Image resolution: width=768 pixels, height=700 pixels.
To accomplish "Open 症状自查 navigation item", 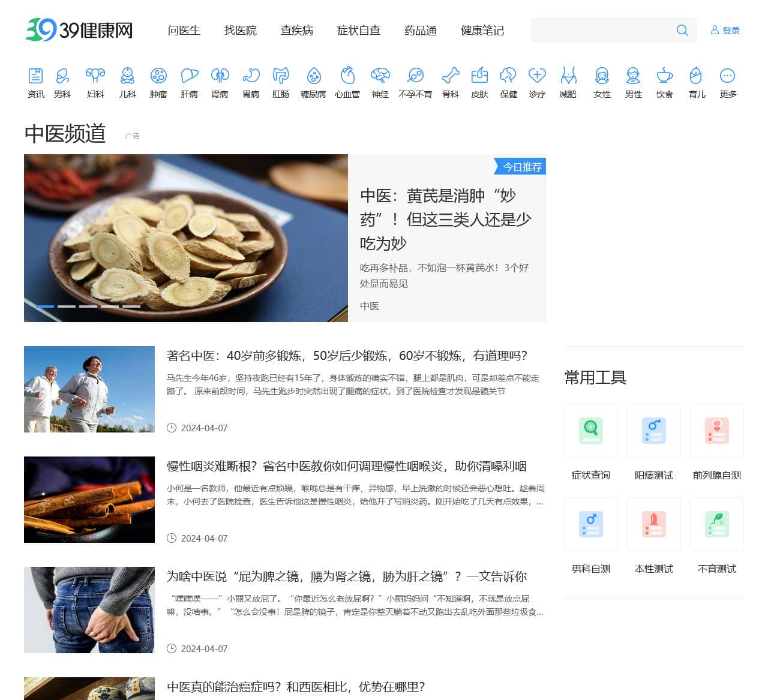I will 359,31.
